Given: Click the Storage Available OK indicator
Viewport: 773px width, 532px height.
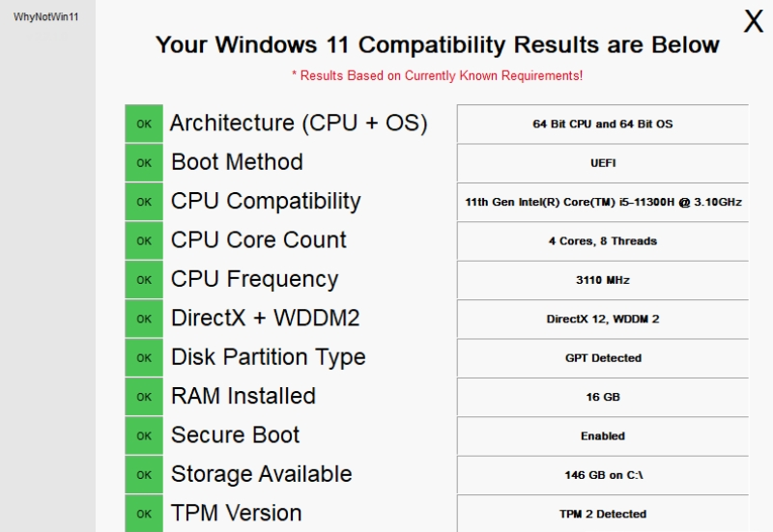Looking at the screenshot, I should pos(144,475).
